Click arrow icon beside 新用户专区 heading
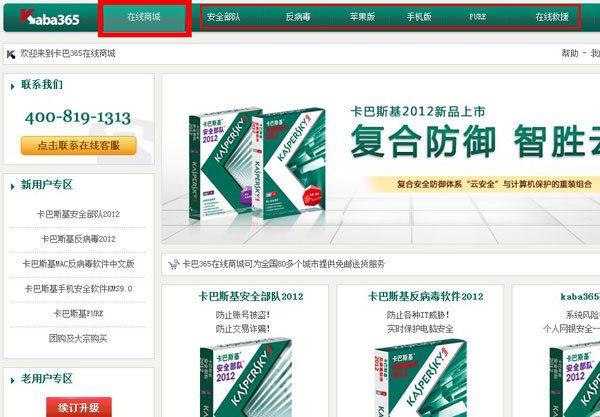This screenshot has width=600, height=417. [x=12, y=185]
